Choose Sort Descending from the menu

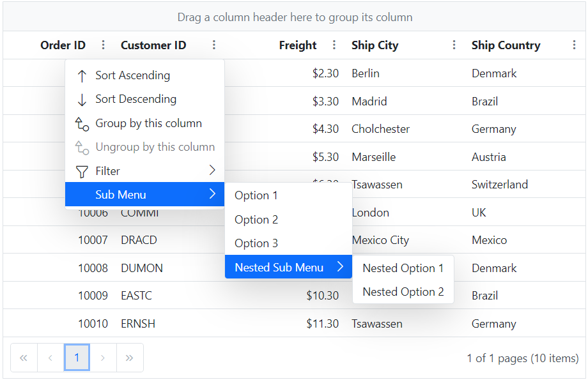[144, 99]
